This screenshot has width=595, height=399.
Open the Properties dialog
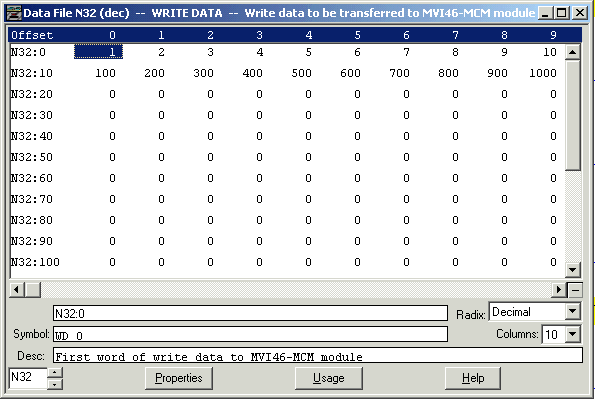click(x=179, y=378)
